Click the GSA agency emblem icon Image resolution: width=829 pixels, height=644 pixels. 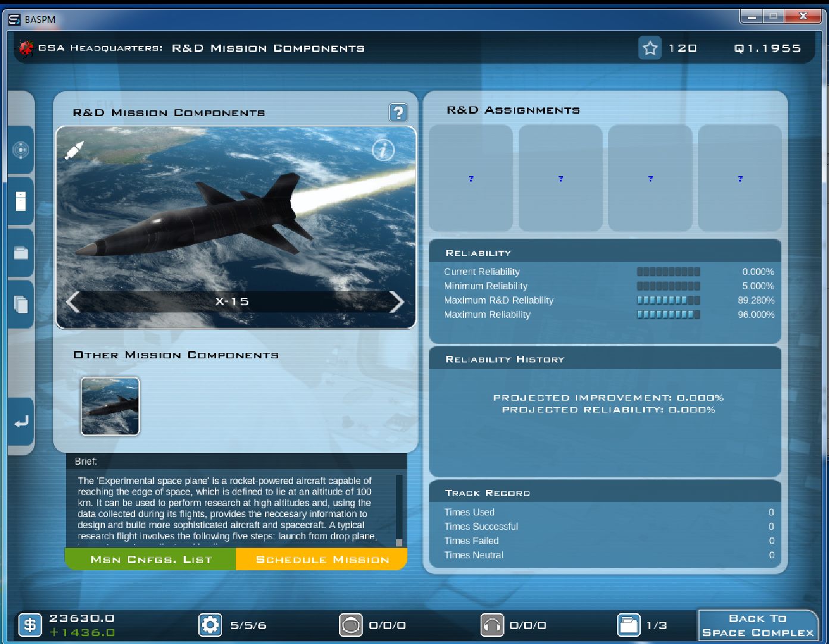click(26, 48)
